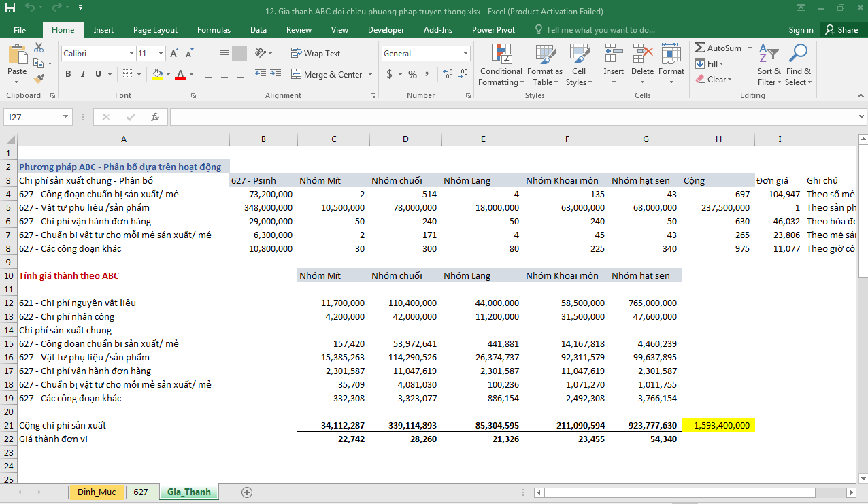Expand the font name Calibri dropdown
The image size is (868, 504).
pyautogui.click(x=131, y=54)
